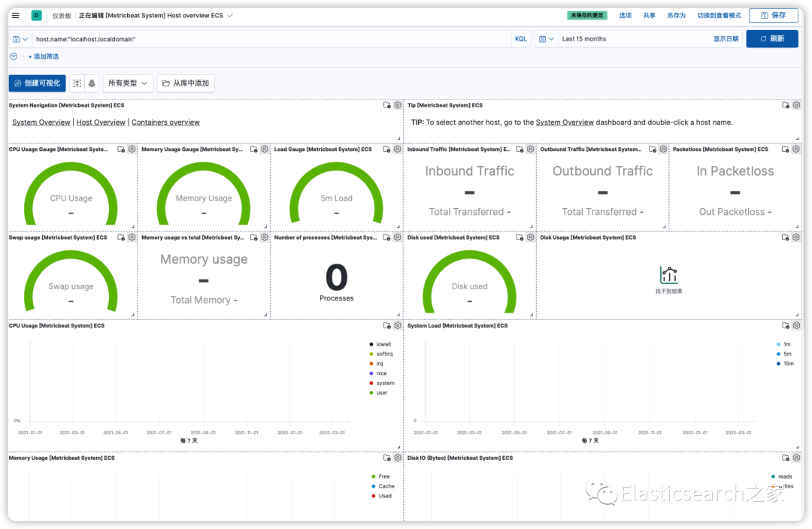Screen dimensions: 812x529
Task: Click the calendar quick date icon
Action: [546, 39]
